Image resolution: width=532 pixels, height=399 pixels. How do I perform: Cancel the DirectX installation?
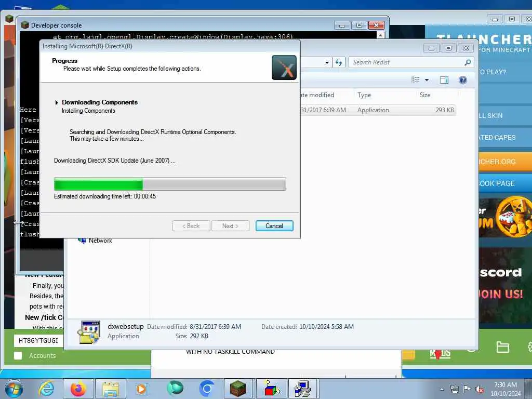[x=274, y=226]
